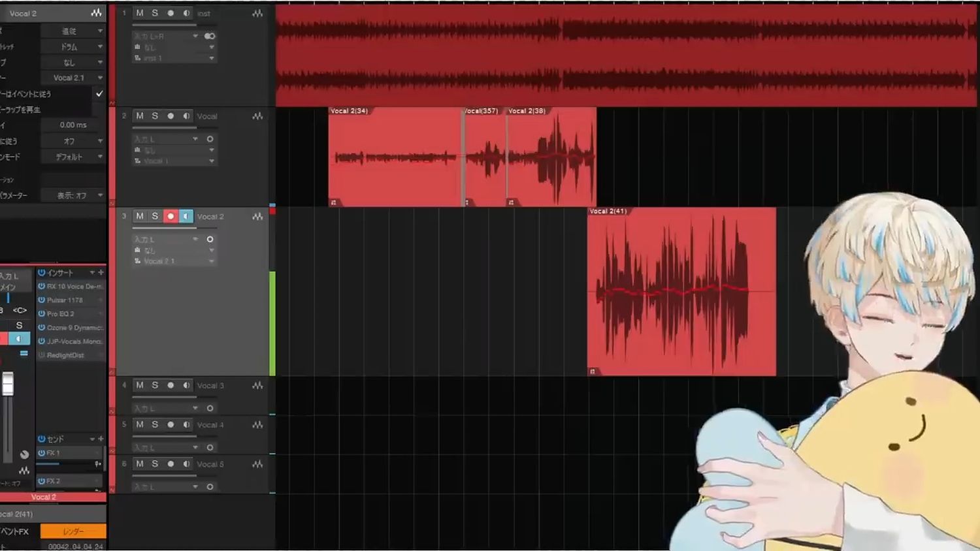The height and width of the screenshot is (551, 980).
Task: Enable the RedlightDist insert power button
Action: pos(41,355)
